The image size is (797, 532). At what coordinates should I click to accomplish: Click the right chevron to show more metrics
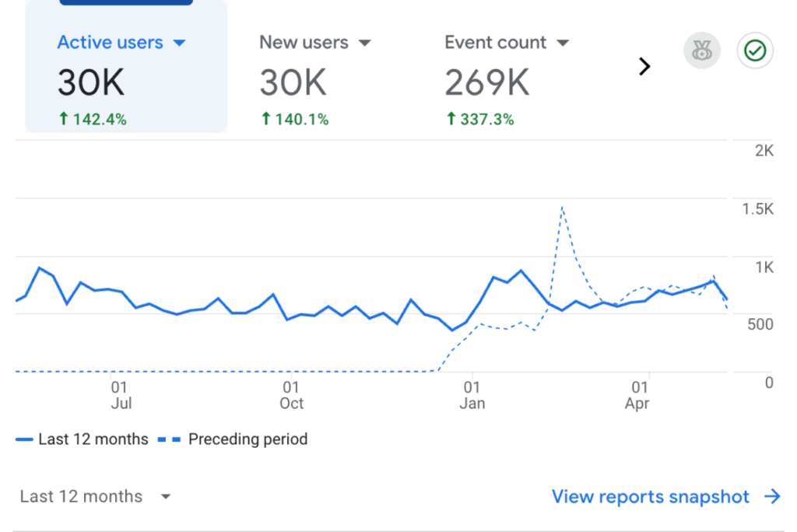644,67
